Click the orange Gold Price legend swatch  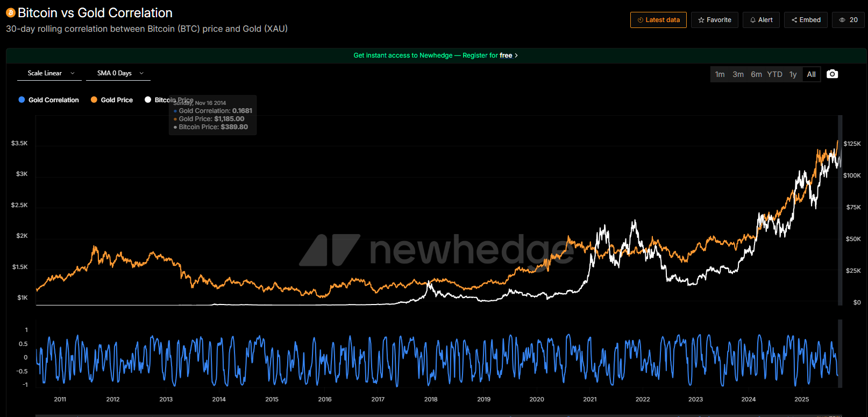pyautogui.click(x=94, y=100)
